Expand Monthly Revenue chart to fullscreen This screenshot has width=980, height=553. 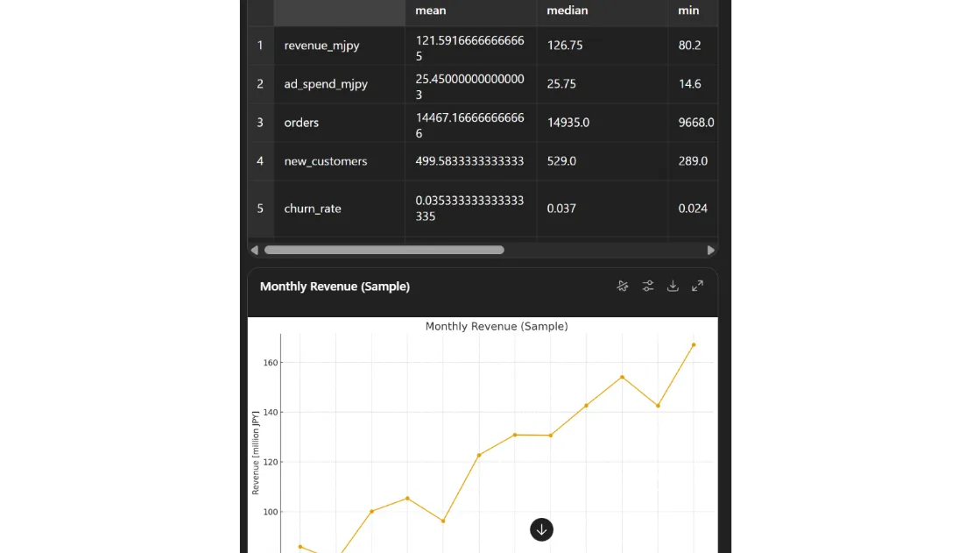(697, 286)
